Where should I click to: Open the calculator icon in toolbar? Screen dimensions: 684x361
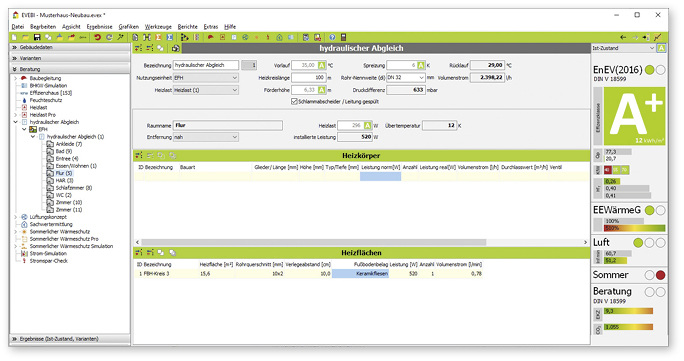344,37
